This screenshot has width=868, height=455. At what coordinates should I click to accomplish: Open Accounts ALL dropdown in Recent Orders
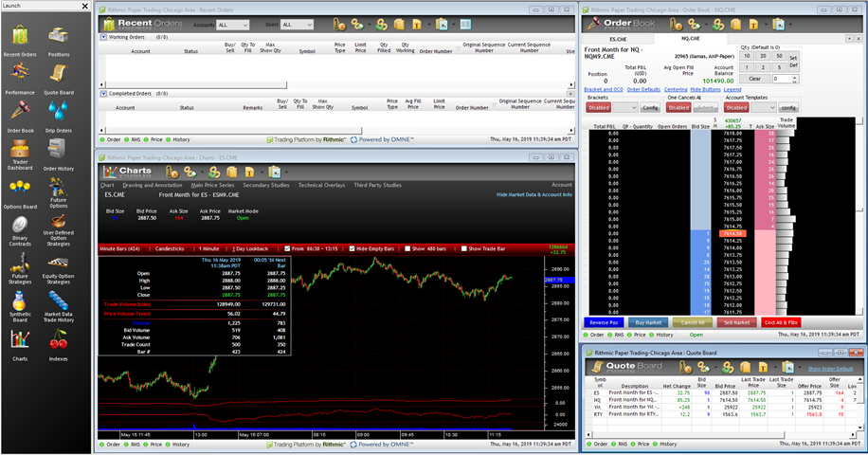[x=233, y=25]
